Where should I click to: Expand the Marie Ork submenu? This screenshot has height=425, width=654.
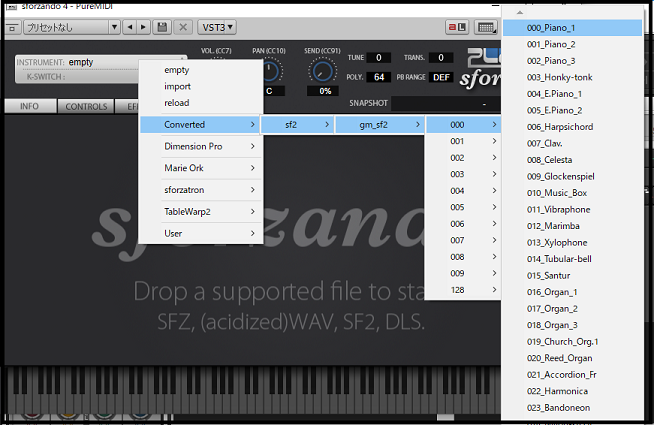pos(201,168)
